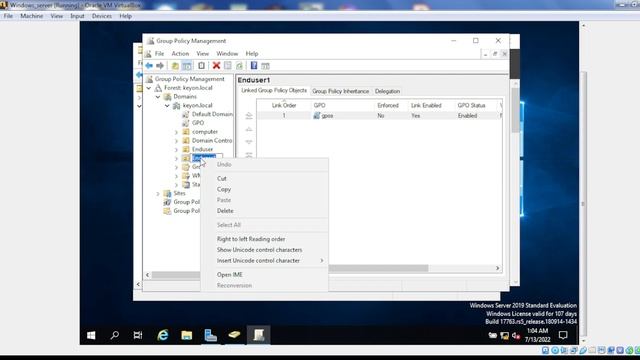
Task: Open Server Manager from the taskbar
Action: pos(211,335)
